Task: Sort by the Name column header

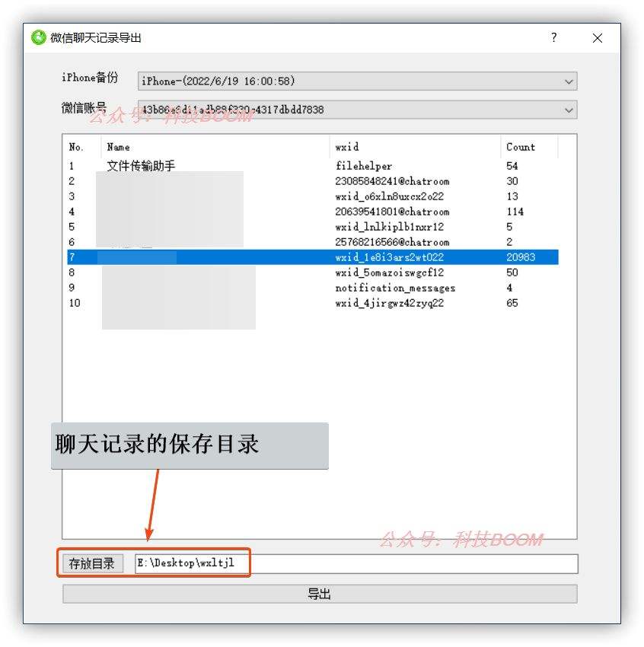Action: pyautogui.click(x=215, y=147)
